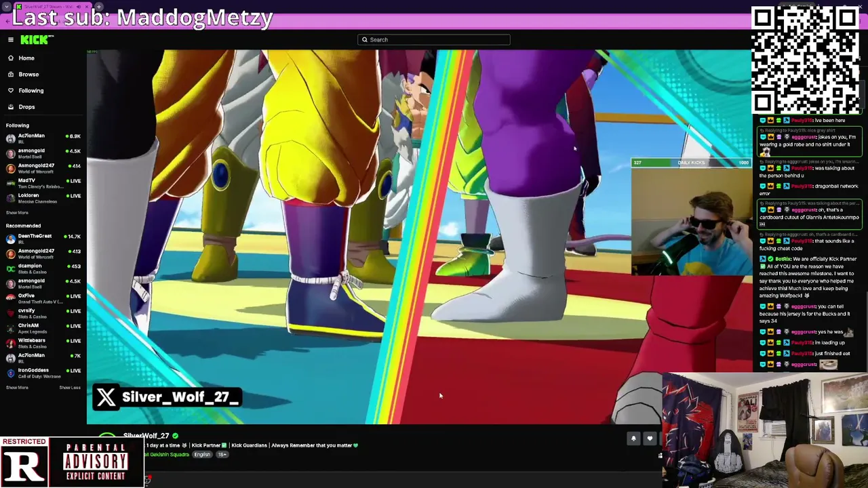Viewport: 868px width, 488px height.
Task: Click the magnifier icon in search bar
Action: tap(365, 40)
